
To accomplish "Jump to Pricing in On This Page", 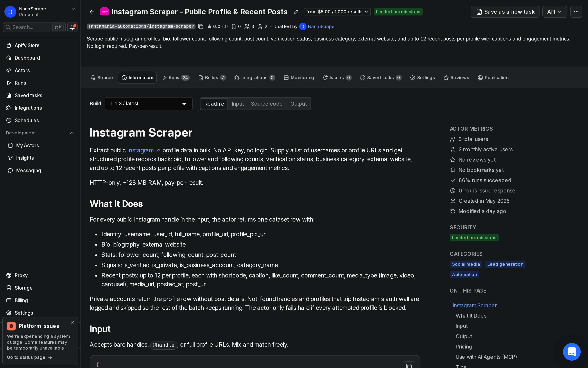I will (464, 347).
